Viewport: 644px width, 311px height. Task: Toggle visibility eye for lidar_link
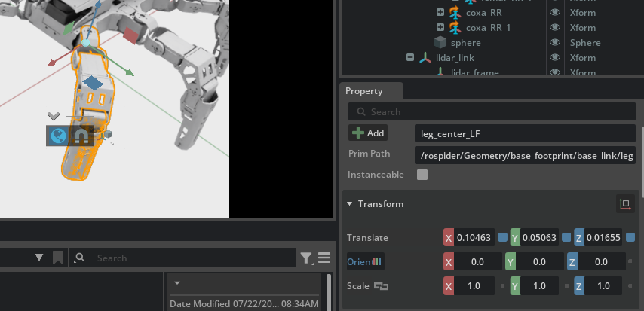[x=555, y=58]
